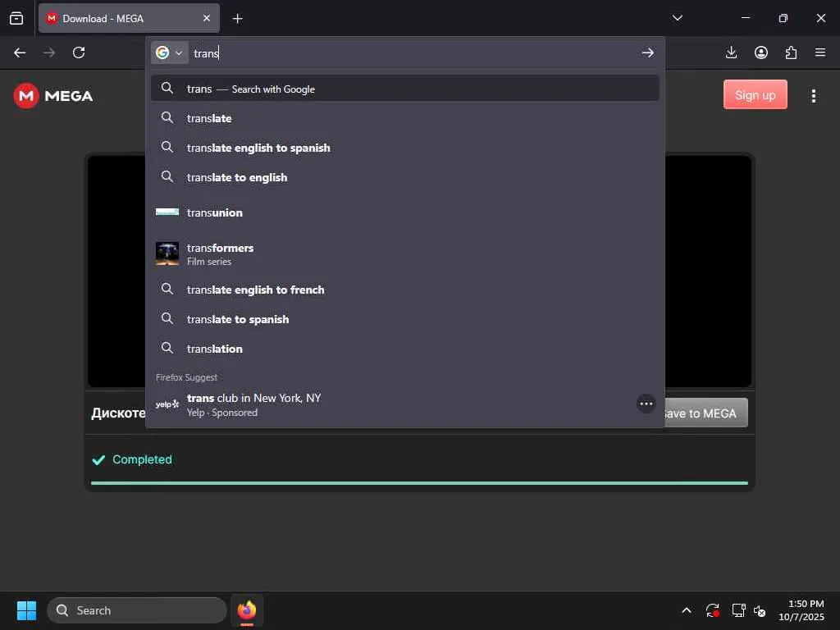Open the extensions puzzle icon
The width and height of the screenshot is (840, 630).
[x=791, y=52]
